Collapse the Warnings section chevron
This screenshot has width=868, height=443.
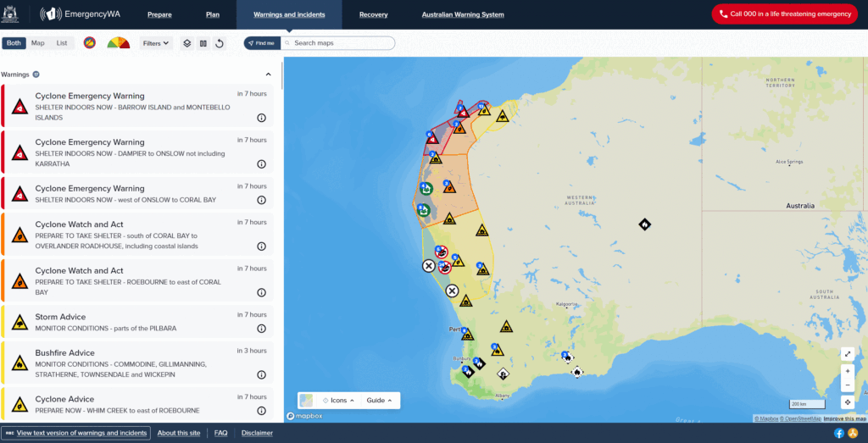pyautogui.click(x=269, y=75)
